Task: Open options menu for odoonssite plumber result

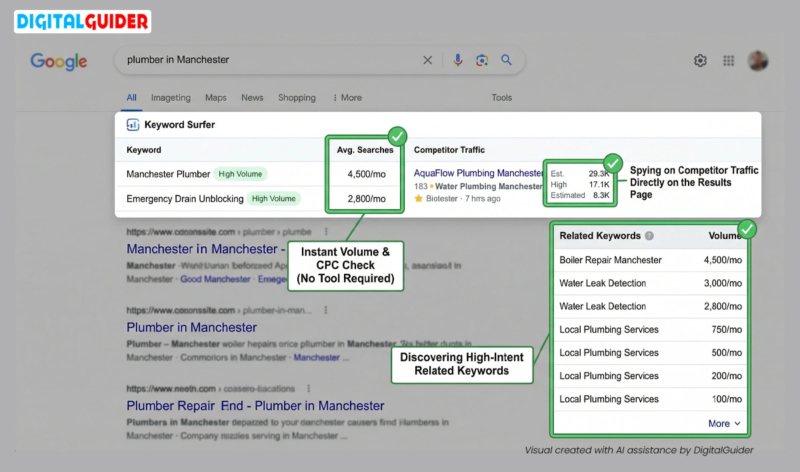Action: (326, 232)
